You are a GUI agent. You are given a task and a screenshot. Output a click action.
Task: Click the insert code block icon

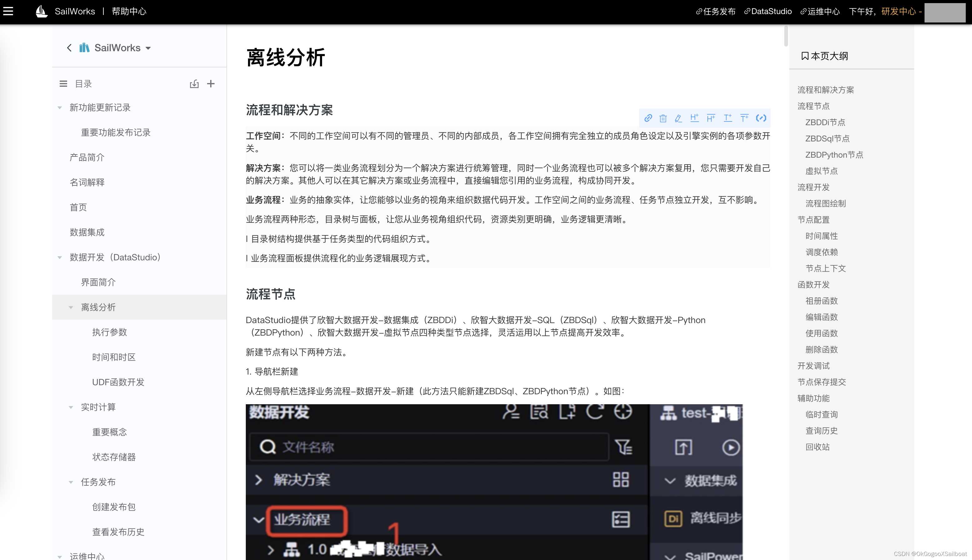761,118
